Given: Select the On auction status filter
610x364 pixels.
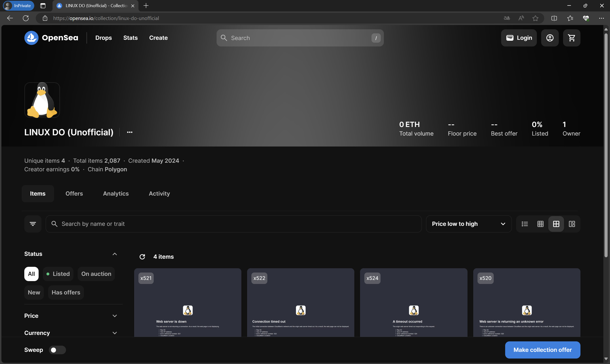Looking at the screenshot, I should click(x=96, y=274).
